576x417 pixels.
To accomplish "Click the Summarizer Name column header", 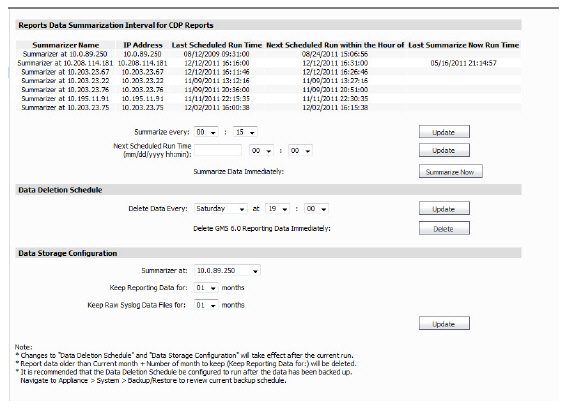I will [x=65, y=45].
